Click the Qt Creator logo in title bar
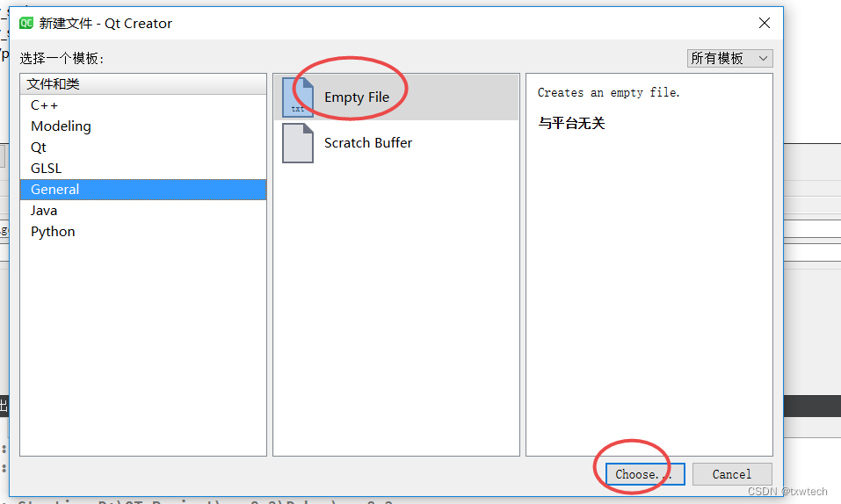Image resolution: width=841 pixels, height=504 pixels. [25, 23]
